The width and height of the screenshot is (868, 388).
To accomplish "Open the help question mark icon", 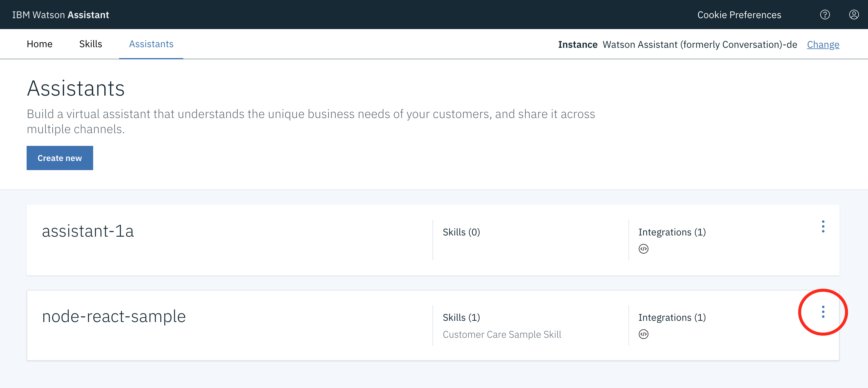I will [824, 15].
